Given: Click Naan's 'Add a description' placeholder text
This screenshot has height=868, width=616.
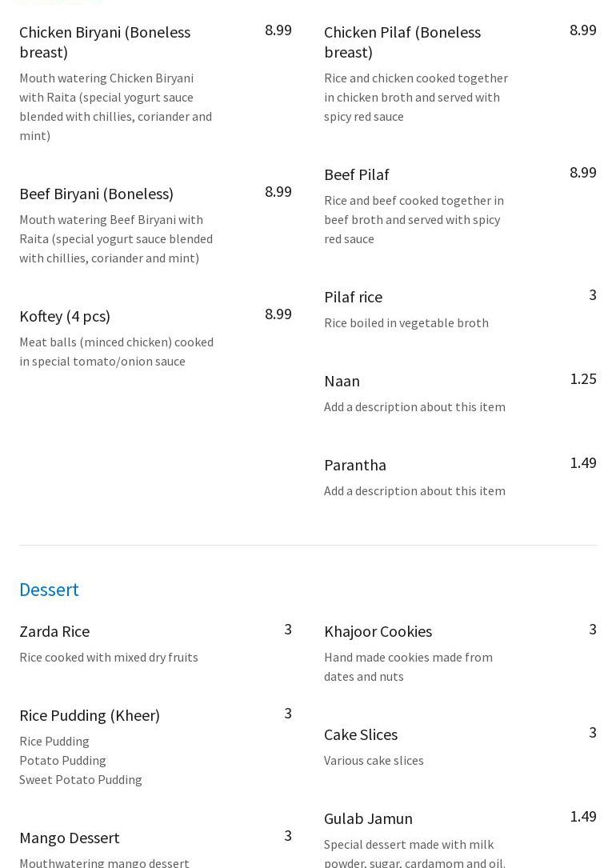Looking at the screenshot, I should [414, 406].
